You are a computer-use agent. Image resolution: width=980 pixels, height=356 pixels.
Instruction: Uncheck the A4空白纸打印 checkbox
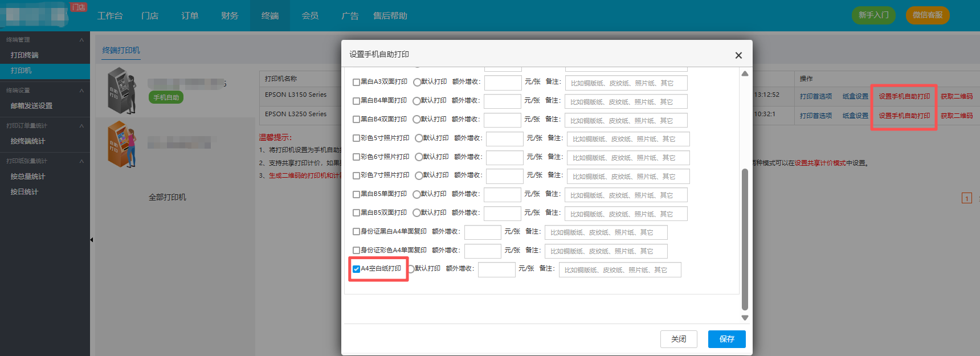(x=356, y=269)
